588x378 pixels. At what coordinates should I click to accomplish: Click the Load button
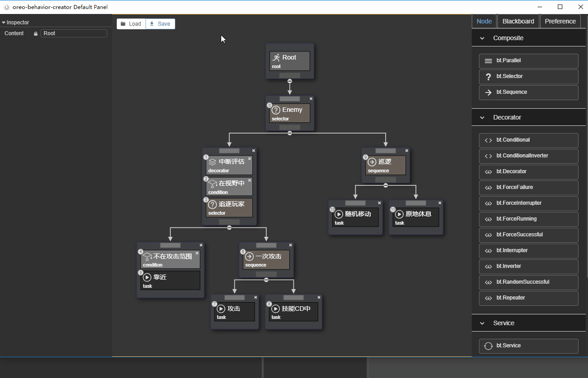131,23
